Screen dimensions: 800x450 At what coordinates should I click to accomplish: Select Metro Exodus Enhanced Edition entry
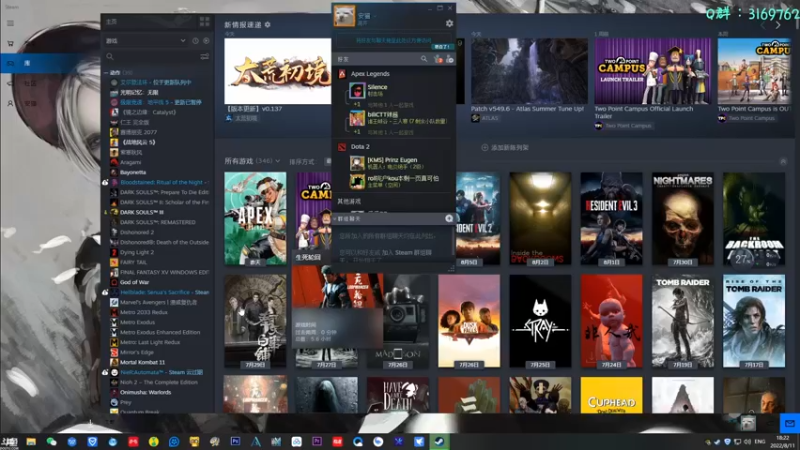click(x=160, y=332)
